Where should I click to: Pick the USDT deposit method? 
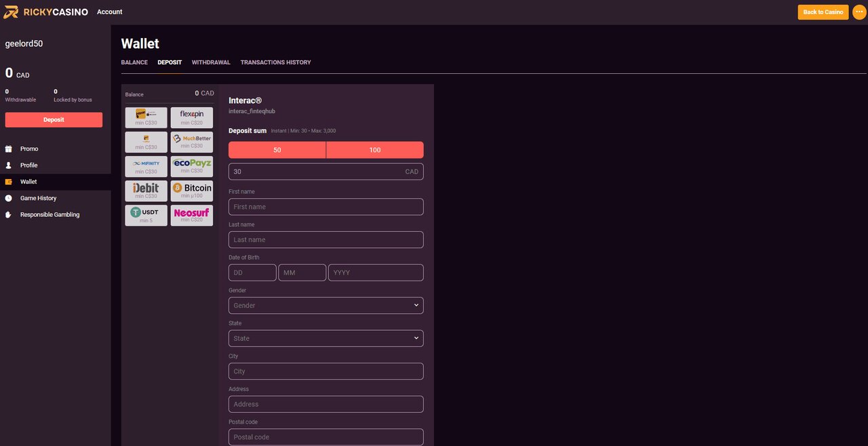click(146, 215)
